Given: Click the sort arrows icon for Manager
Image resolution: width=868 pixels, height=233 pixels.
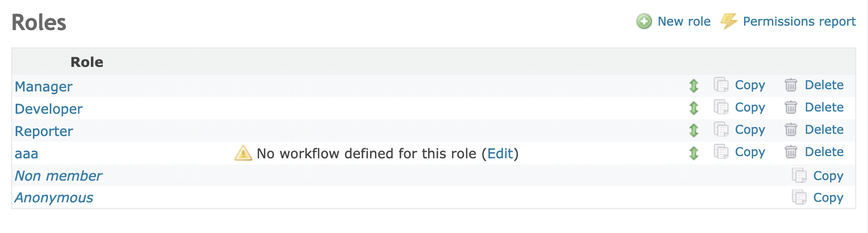Looking at the screenshot, I should coord(693,86).
